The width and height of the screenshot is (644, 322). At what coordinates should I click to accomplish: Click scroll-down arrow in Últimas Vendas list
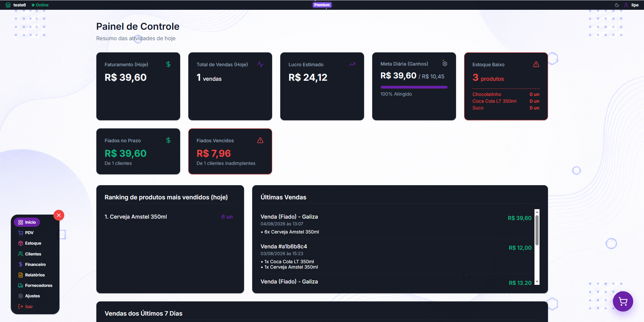coord(537,282)
